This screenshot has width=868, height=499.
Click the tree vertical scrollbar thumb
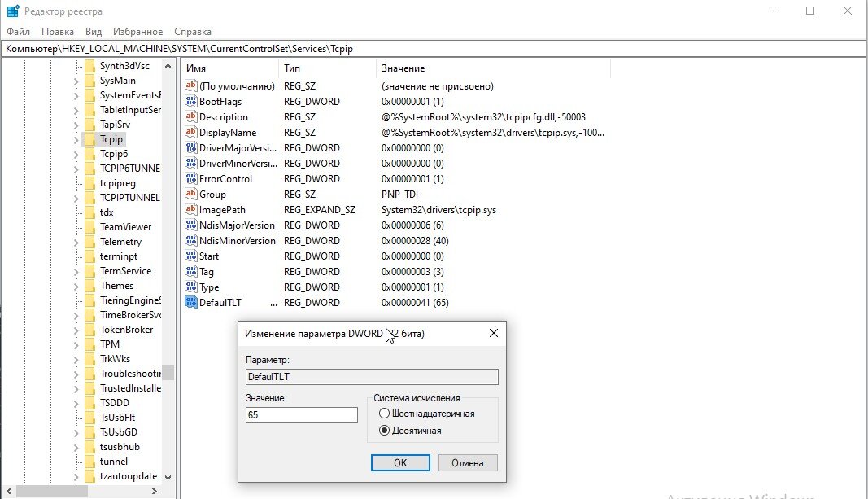tap(168, 373)
